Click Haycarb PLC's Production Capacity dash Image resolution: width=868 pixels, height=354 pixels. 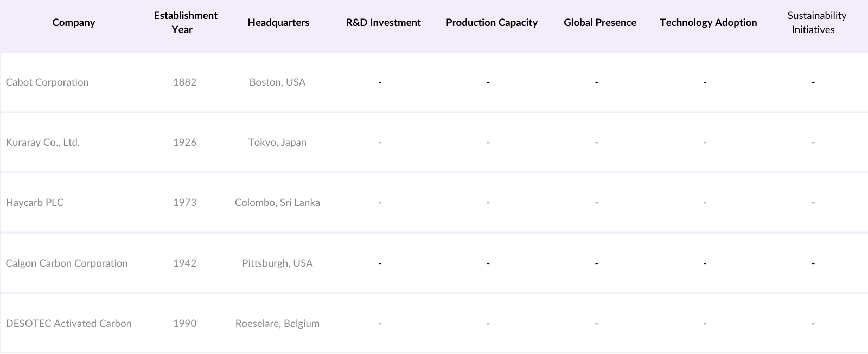pyautogui.click(x=488, y=203)
